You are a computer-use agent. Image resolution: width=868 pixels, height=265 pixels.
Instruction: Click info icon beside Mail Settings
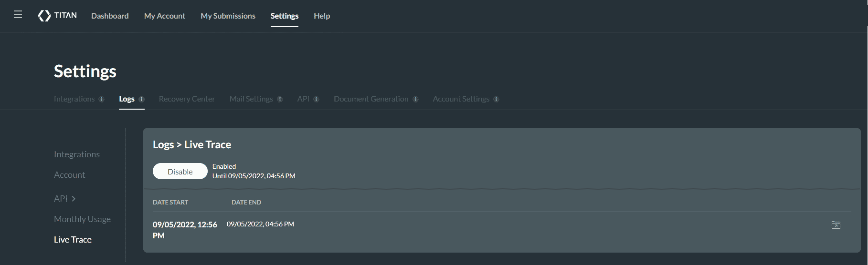point(280,99)
